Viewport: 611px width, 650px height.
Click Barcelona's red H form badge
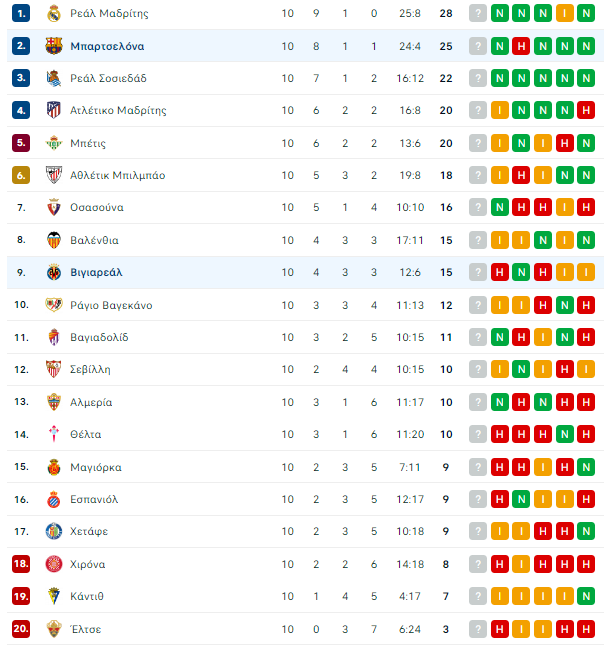point(521,46)
